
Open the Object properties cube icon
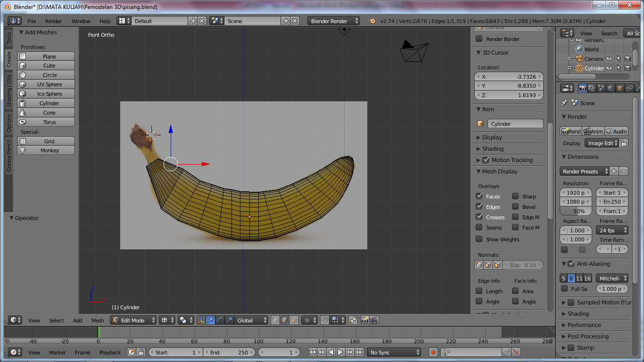click(x=620, y=88)
